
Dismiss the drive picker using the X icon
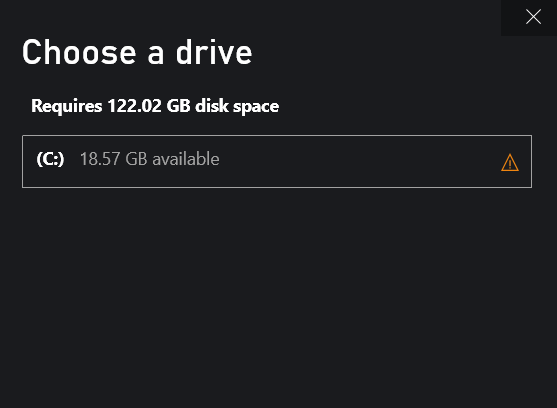click(533, 17)
